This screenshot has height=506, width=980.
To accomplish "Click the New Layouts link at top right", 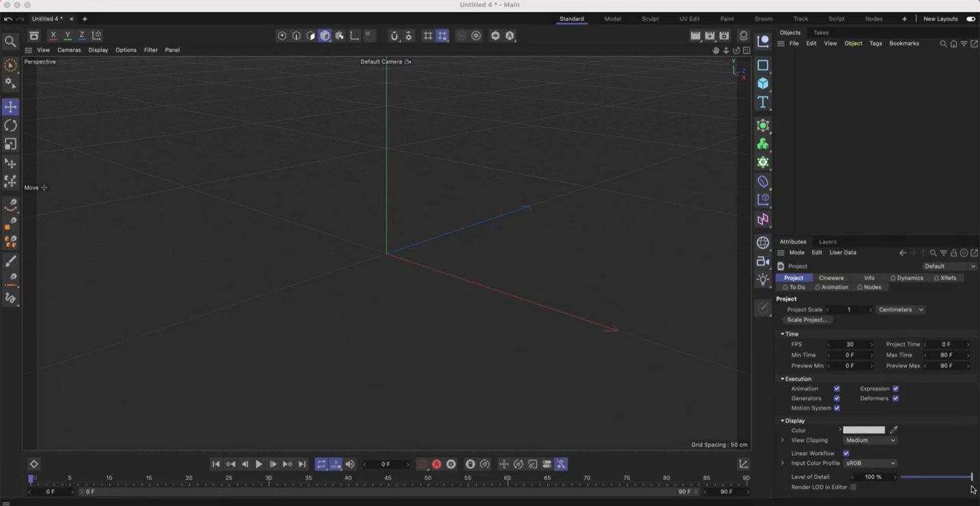I will coord(940,18).
